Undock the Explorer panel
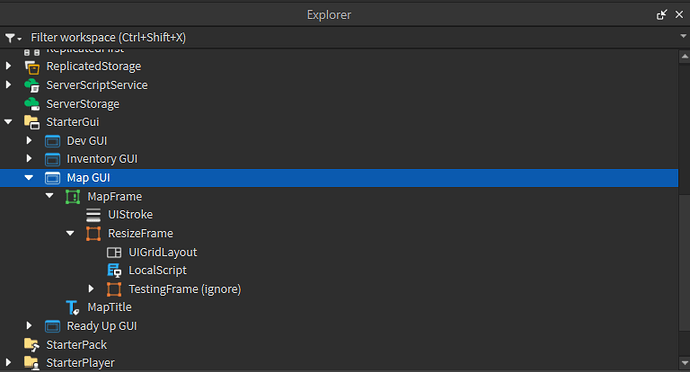The height and width of the screenshot is (372, 690). tap(661, 15)
